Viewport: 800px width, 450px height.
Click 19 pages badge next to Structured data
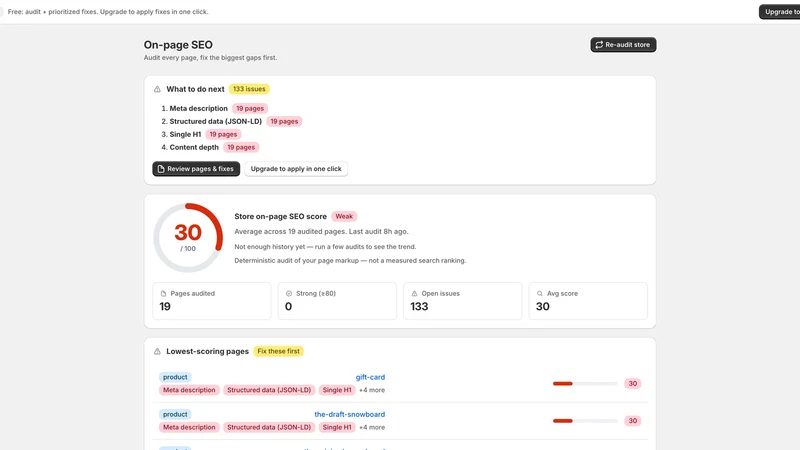[x=284, y=121]
